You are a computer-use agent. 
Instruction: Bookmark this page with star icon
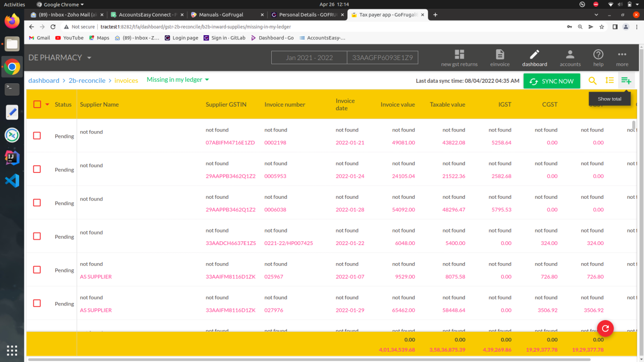pos(602,27)
